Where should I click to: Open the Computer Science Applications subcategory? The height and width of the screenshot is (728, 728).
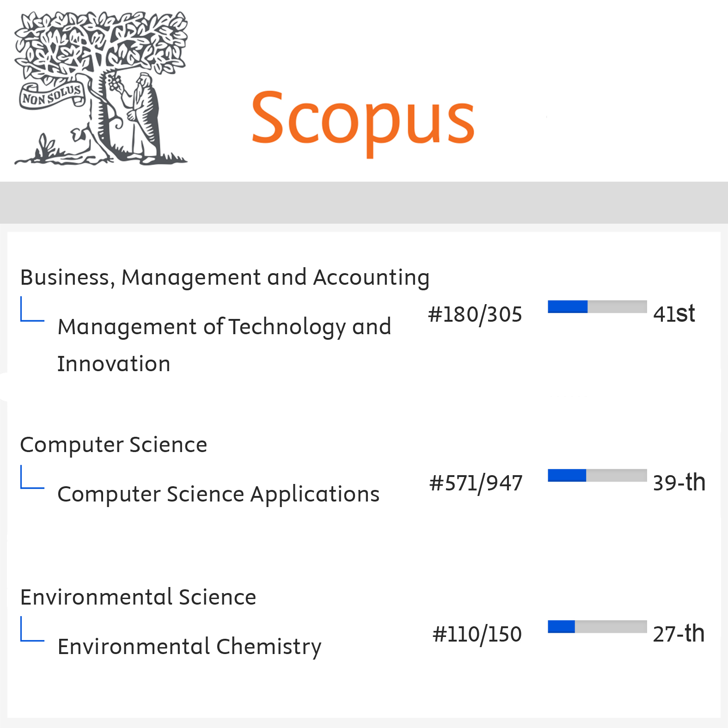218,494
